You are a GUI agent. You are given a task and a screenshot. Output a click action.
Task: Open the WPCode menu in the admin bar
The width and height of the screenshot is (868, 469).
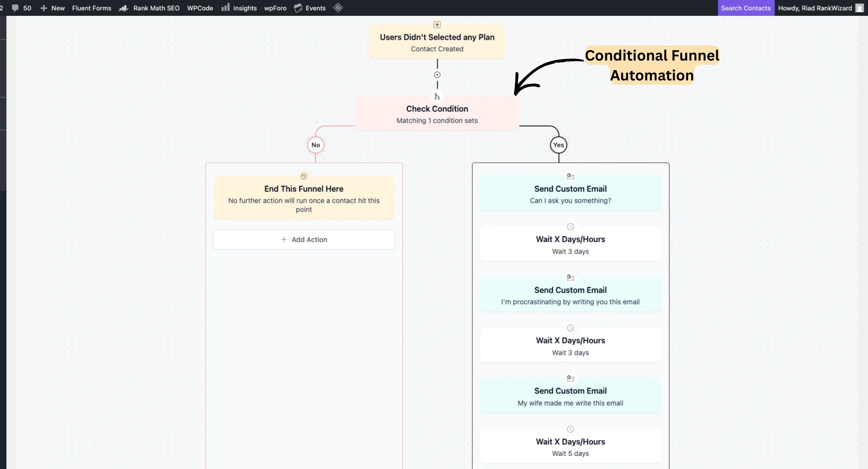click(200, 8)
